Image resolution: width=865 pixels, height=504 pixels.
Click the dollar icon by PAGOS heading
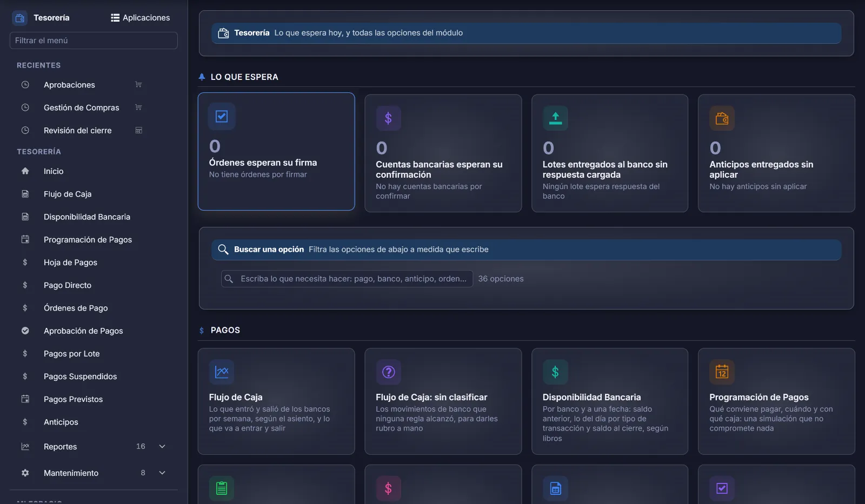202,331
